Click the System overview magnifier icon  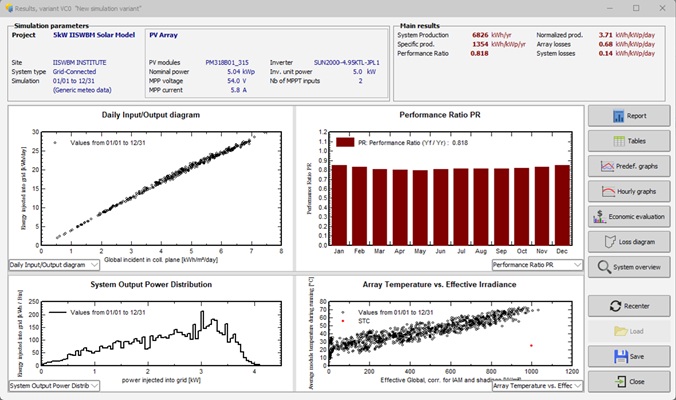tap(604, 267)
